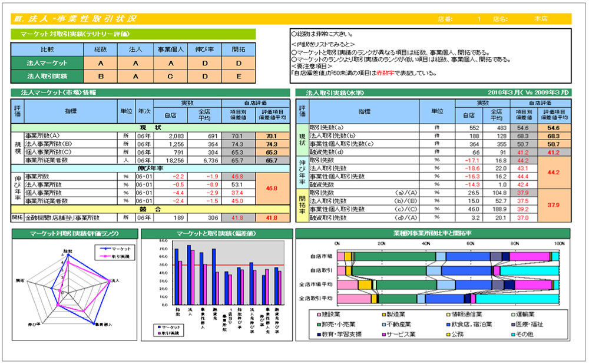Image resolution: width=589 pixels, height=364 pixels.
Task: Click the 法人マーケット row label
Action: coord(47,63)
